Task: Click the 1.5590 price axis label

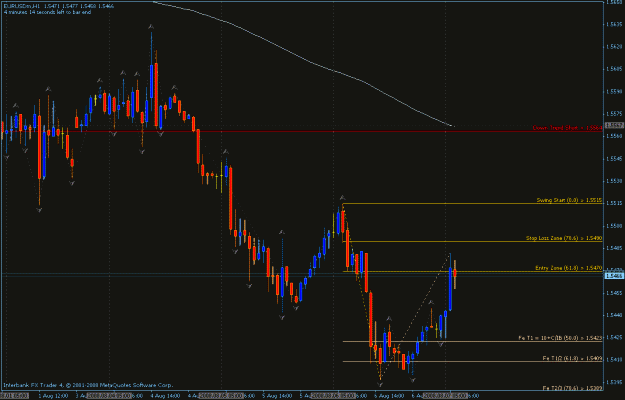Action: [x=614, y=91]
